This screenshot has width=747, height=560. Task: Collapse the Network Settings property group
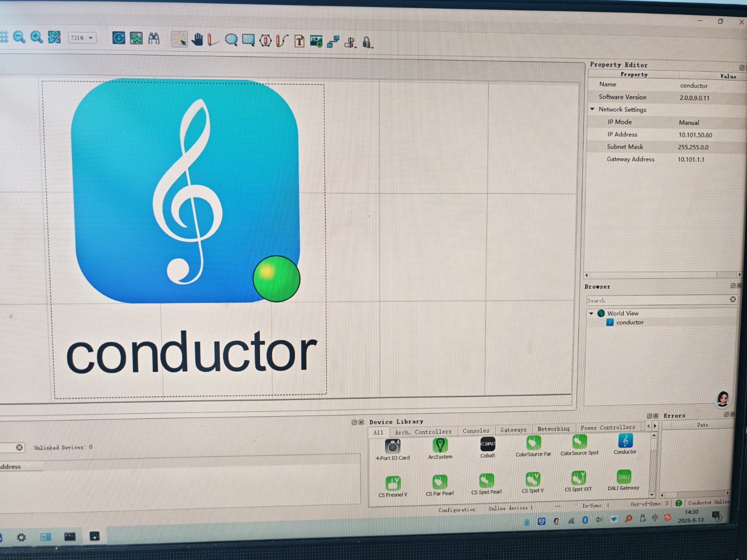click(x=592, y=109)
